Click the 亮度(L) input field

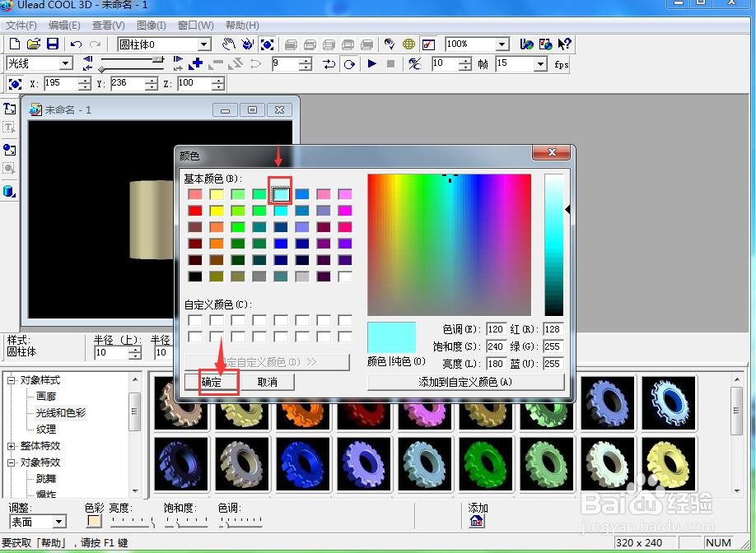coord(496,363)
